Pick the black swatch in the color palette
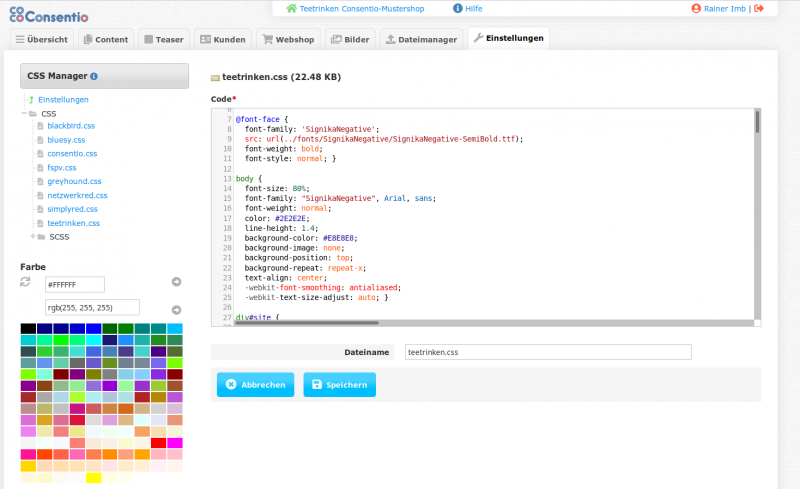 28,329
